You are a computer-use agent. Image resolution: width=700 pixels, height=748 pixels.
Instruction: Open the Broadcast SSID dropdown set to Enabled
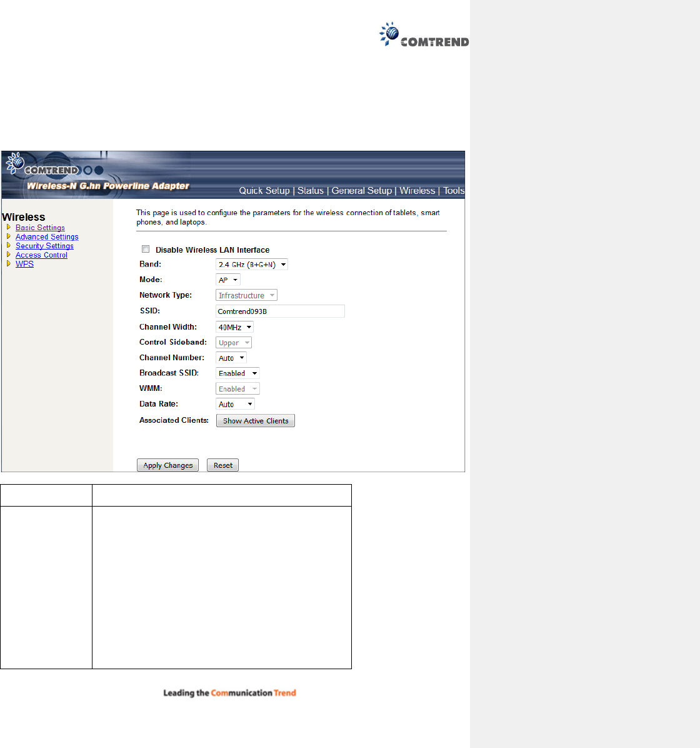[237, 373]
